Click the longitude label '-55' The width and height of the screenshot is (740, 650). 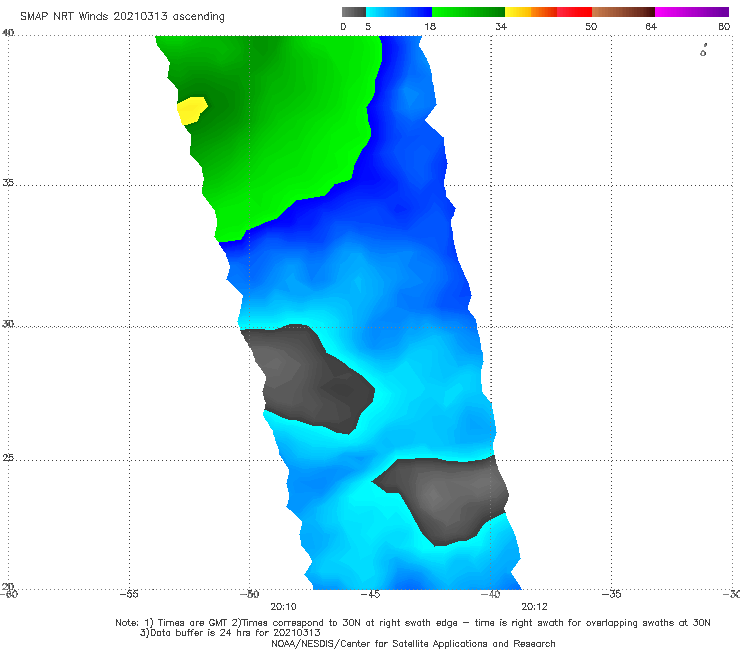(129, 594)
